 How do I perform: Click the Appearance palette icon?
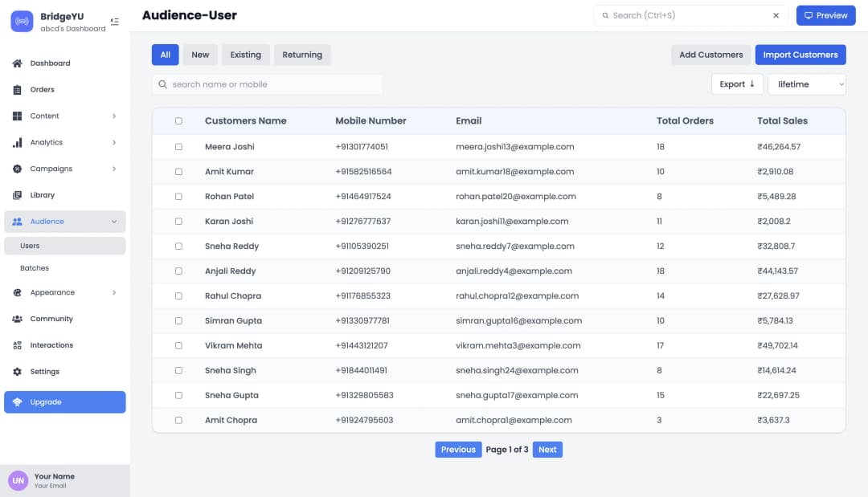(17, 292)
